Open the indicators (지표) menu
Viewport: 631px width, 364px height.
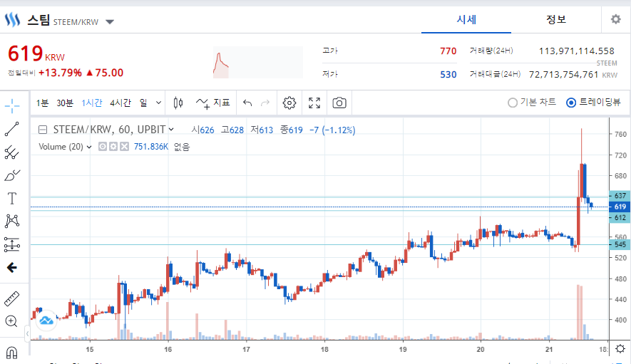(x=213, y=103)
